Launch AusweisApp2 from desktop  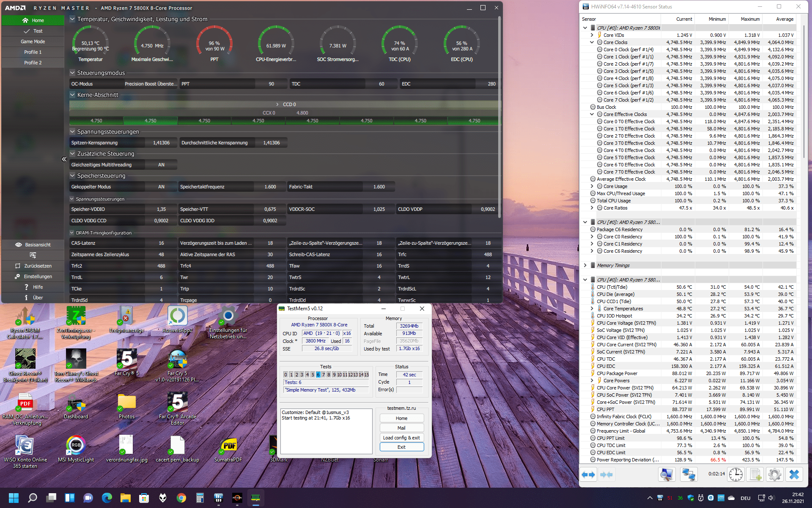(177, 320)
